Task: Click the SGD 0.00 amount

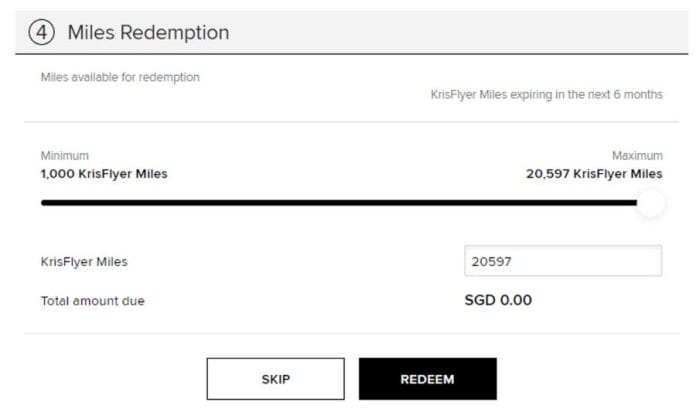Action: [498, 300]
